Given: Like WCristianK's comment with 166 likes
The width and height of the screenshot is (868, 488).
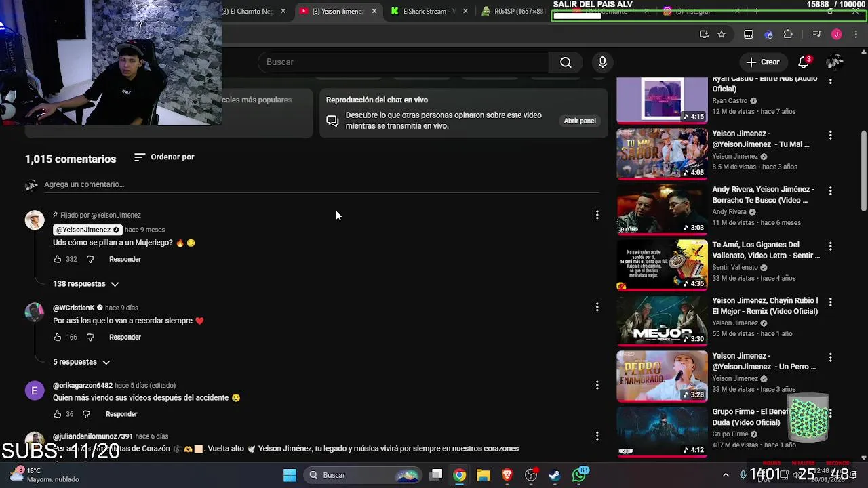Looking at the screenshot, I should pyautogui.click(x=57, y=337).
